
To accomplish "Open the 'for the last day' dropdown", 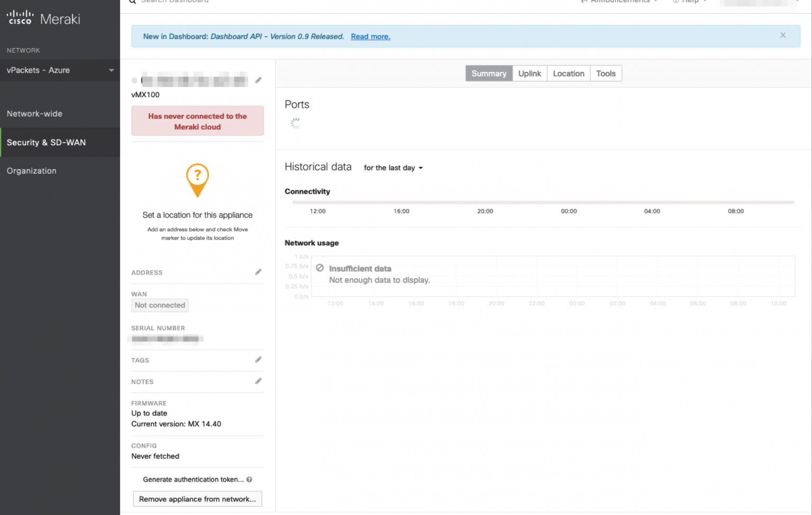I will 393,167.
